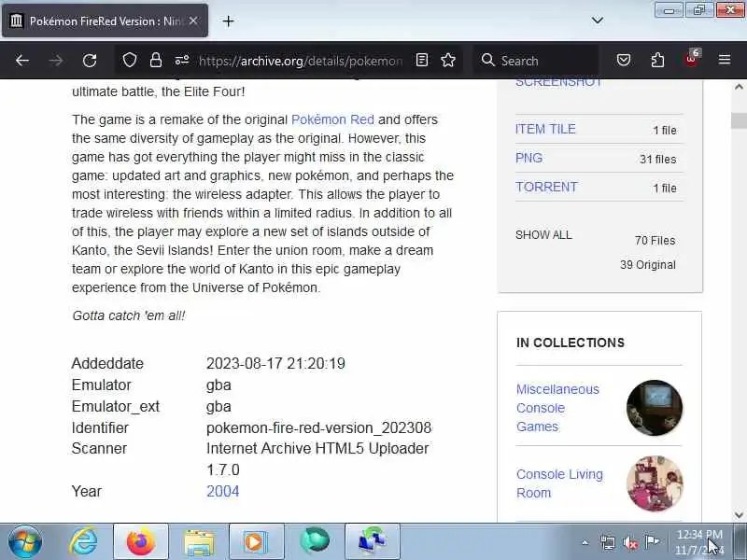Image resolution: width=747 pixels, height=560 pixels.
Task: Go back to the previous page
Action: pyautogui.click(x=22, y=61)
